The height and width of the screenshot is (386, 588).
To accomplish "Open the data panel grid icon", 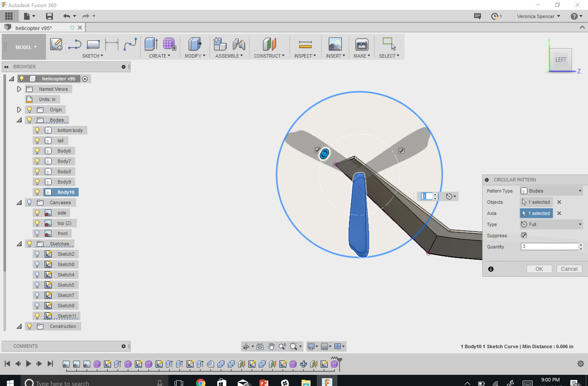I will (9, 16).
